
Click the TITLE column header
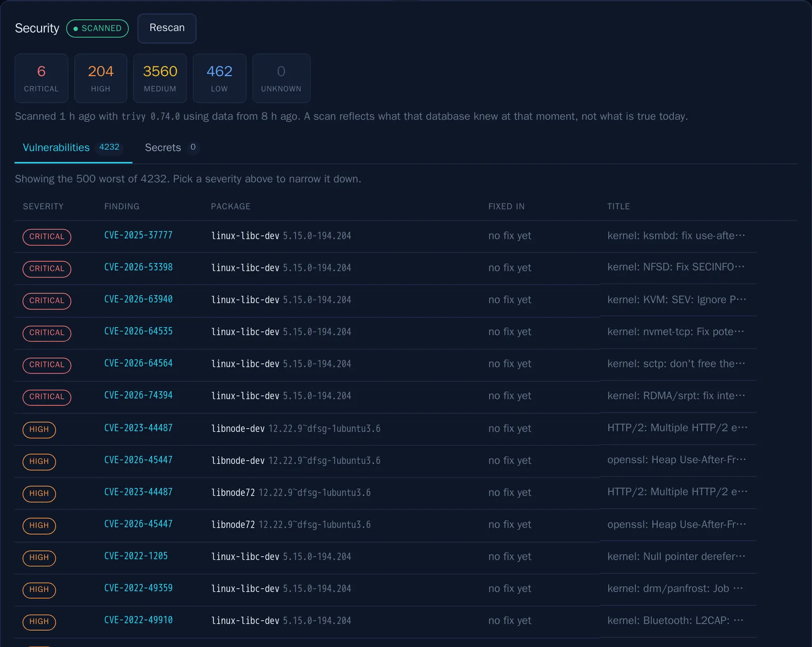pos(619,207)
